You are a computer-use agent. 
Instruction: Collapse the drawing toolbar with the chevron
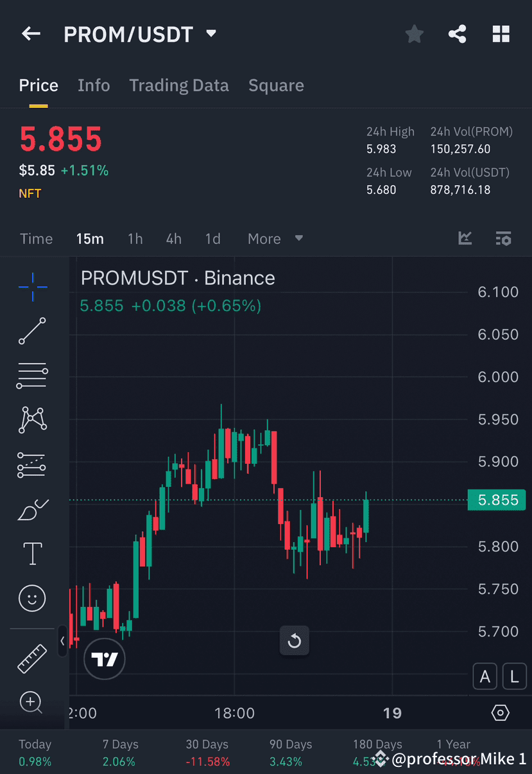click(62, 641)
